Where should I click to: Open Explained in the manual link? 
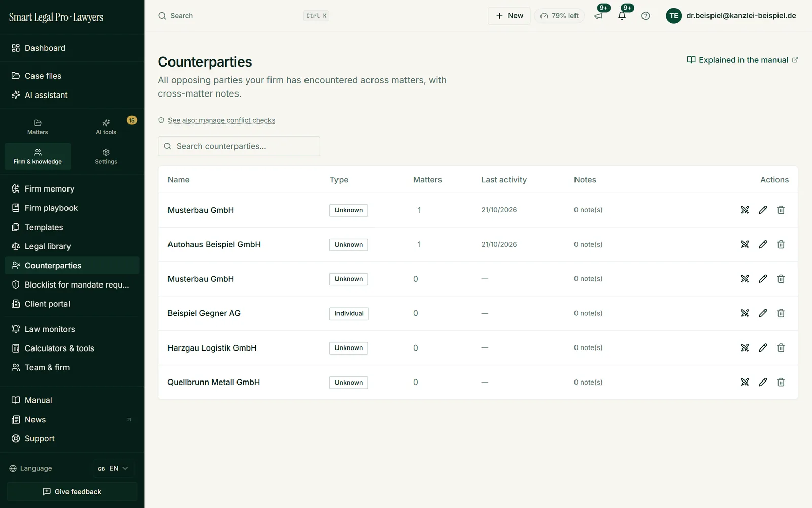pyautogui.click(x=742, y=60)
